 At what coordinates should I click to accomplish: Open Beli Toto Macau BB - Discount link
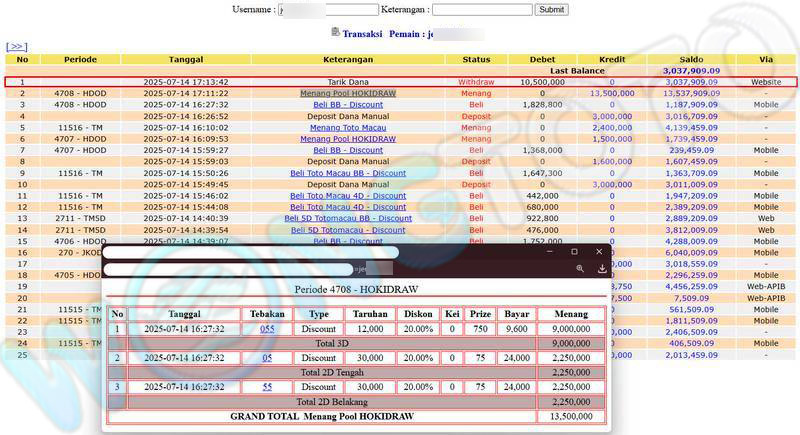pyautogui.click(x=348, y=173)
